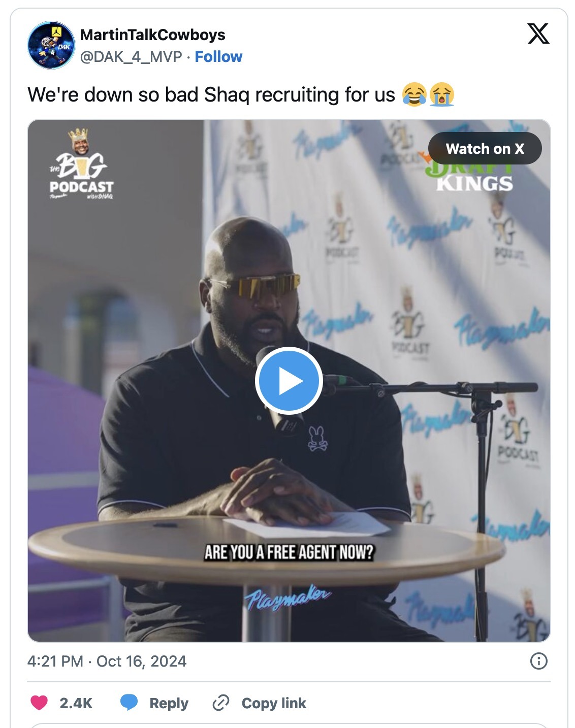Click the 2.4K likes count
The height and width of the screenshot is (728, 575).
(x=76, y=703)
